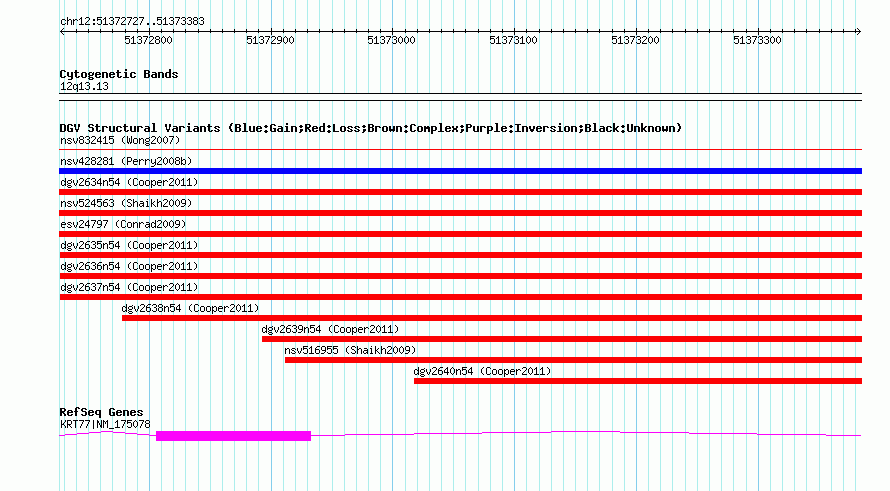
Task: Open the dgv2639n54 (Cooper2011) label
Action: (330, 329)
